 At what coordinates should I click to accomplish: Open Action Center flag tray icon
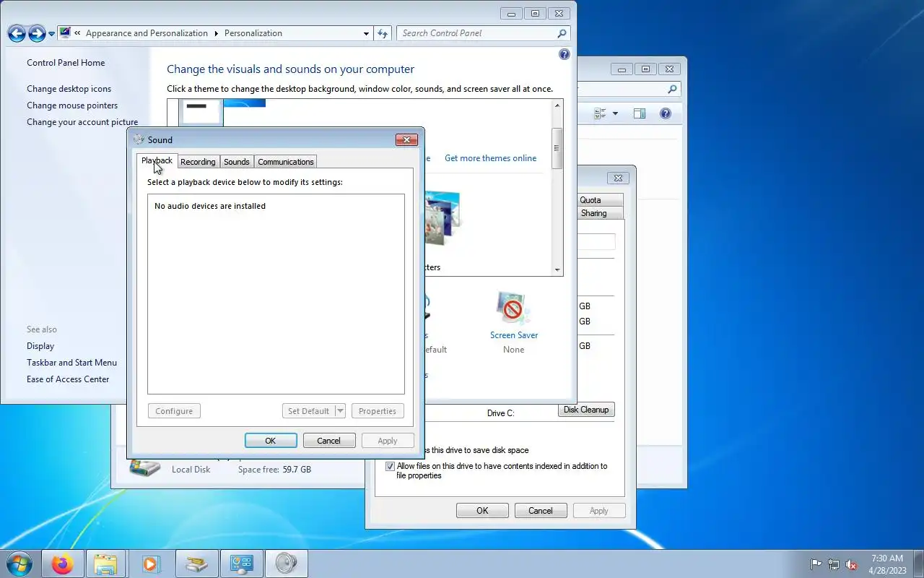tap(816, 564)
